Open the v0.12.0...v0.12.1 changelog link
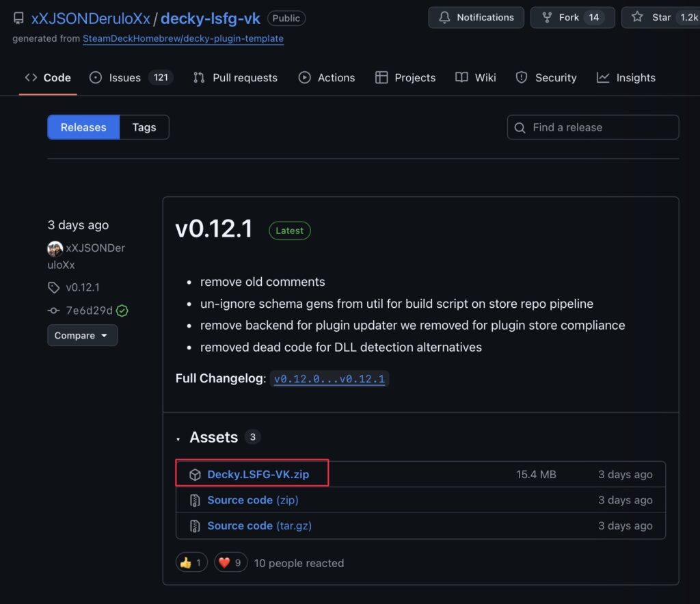The width and height of the screenshot is (700, 604). [329, 379]
